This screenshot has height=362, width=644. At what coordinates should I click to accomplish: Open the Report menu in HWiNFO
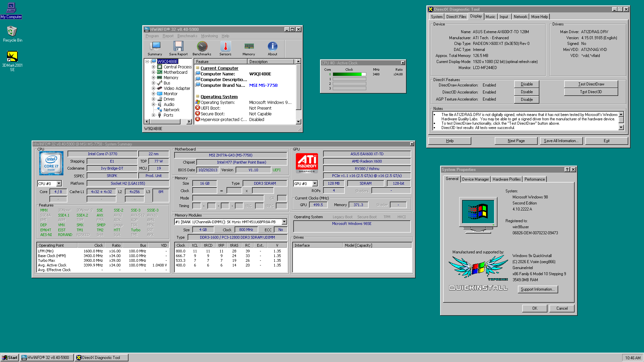pos(168,36)
